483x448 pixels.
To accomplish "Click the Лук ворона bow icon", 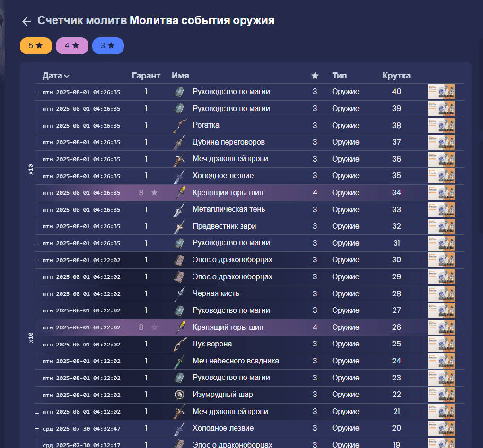I will [x=180, y=345].
